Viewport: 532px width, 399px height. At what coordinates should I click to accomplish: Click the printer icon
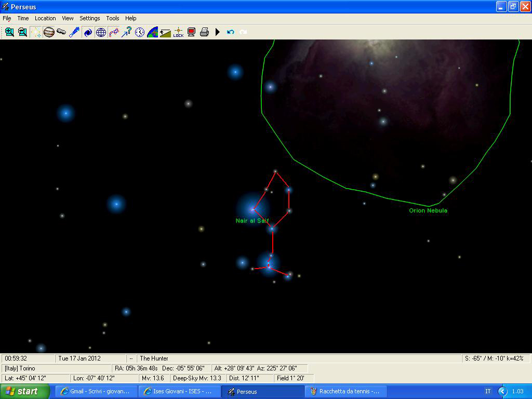[204, 32]
